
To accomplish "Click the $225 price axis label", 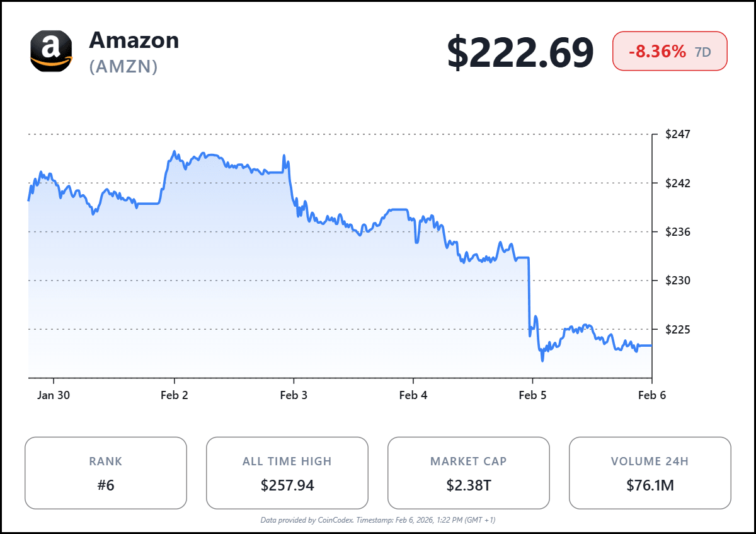I will pos(678,329).
